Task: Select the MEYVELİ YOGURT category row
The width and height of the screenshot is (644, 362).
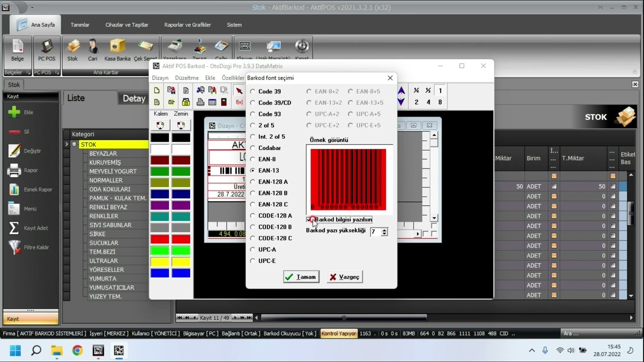Action: point(113,171)
